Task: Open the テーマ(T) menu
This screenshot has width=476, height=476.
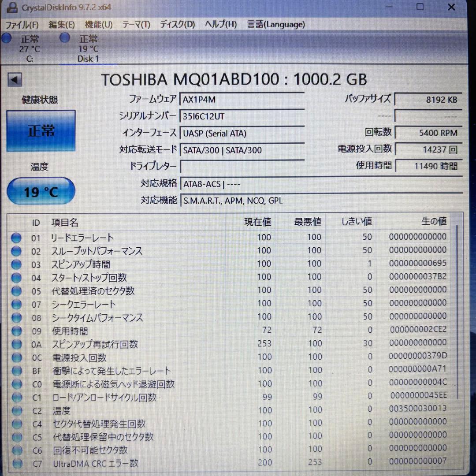Action: pyautogui.click(x=136, y=24)
